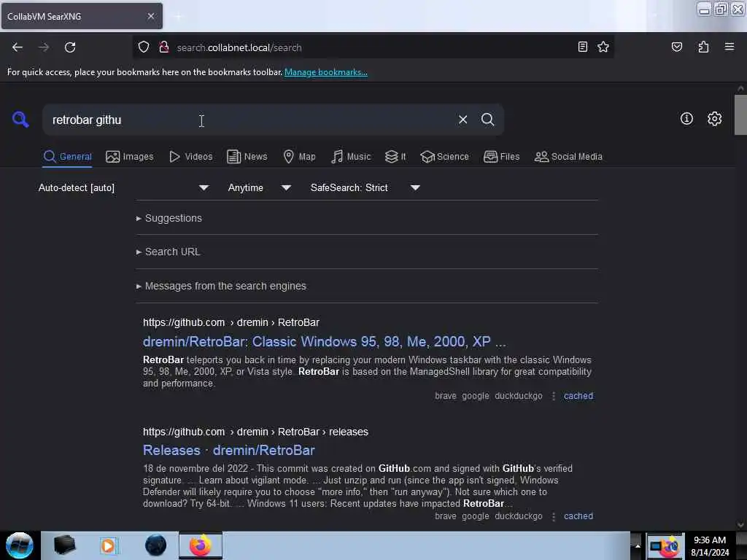Viewport: 747px width, 560px height.
Task: Switch to the Science tab
Action: pos(444,157)
